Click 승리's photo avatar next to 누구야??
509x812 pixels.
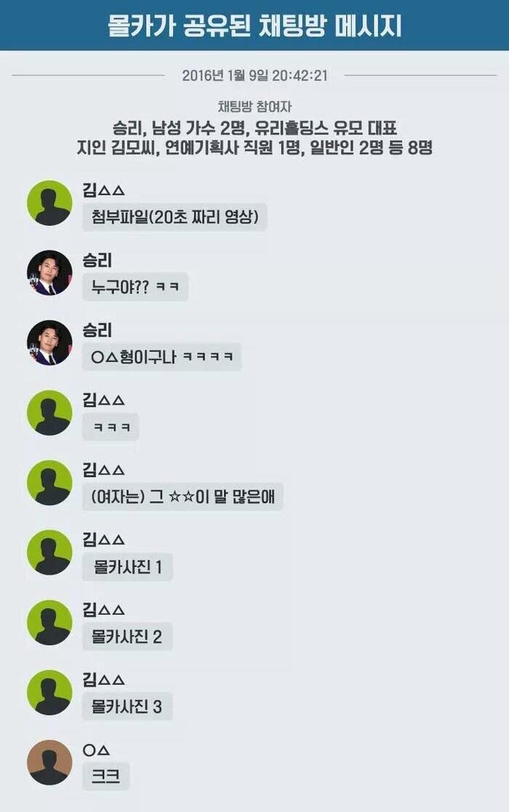[x=49, y=273]
